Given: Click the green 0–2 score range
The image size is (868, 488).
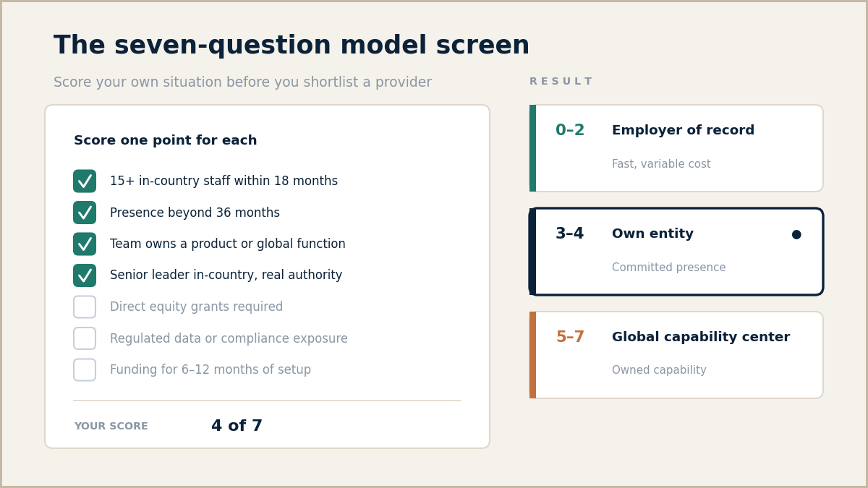Looking at the screenshot, I should pyautogui.click(x=570, y=131).
